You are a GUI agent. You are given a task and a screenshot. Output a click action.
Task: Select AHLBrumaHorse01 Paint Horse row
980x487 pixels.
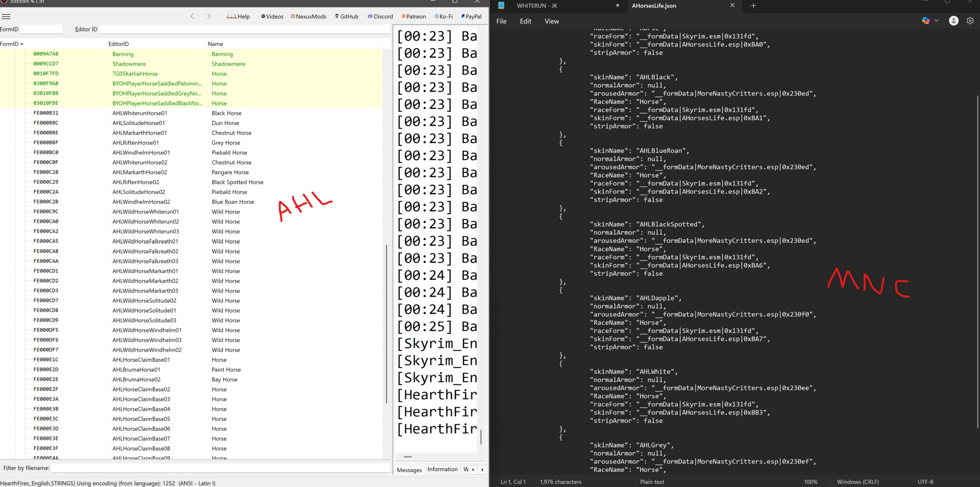coord(191,370)
